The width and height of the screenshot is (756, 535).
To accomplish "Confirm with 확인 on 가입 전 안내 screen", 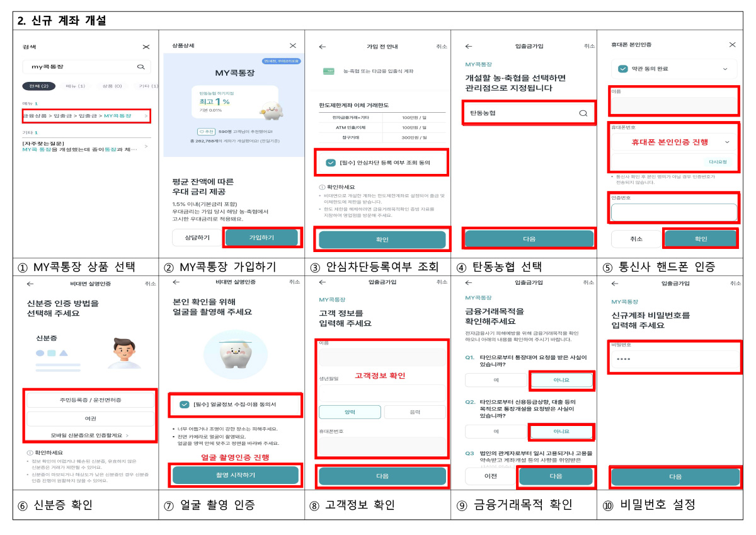I will point(382,239).
